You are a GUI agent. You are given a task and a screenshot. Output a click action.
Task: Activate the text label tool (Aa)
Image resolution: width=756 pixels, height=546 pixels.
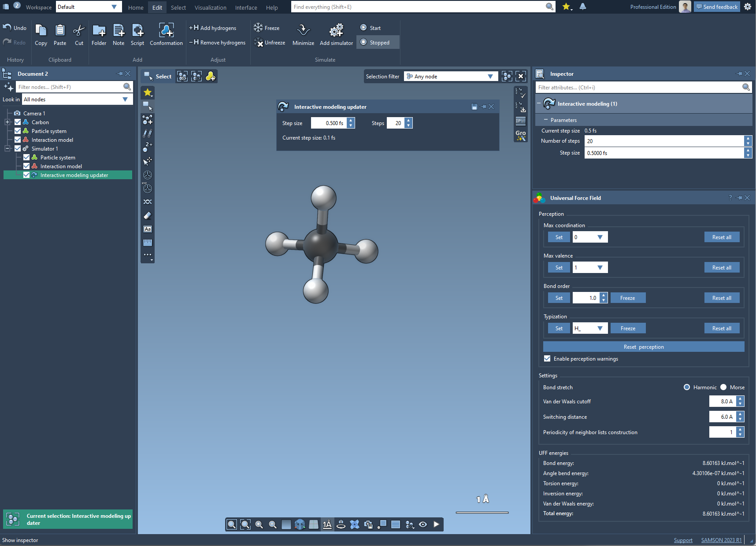(x=147, y=229)
